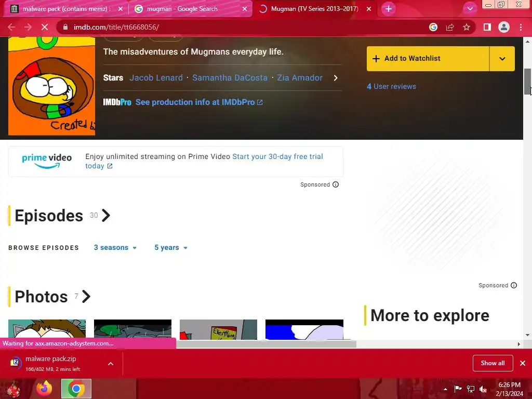Open Jacob Lenard's page

156,78
